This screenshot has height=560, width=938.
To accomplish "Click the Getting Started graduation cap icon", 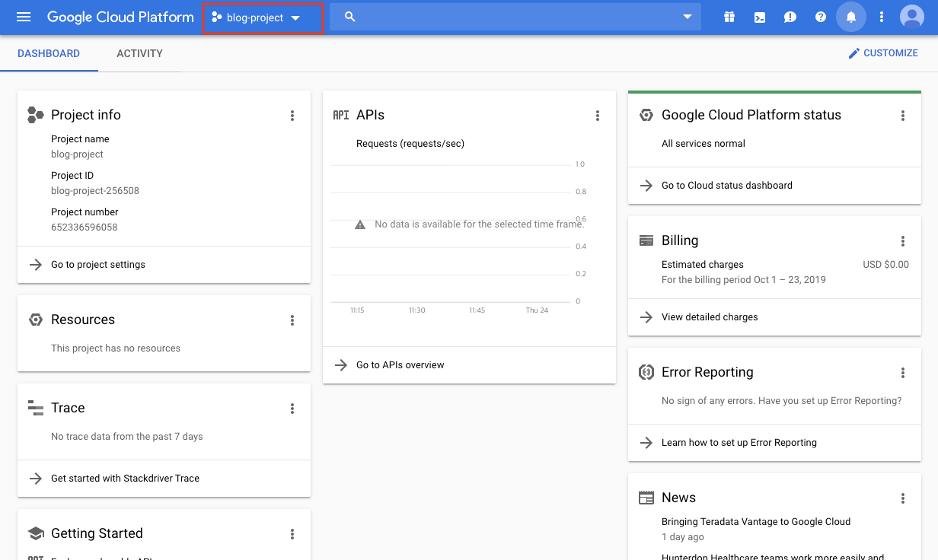I will pos(36,533).
